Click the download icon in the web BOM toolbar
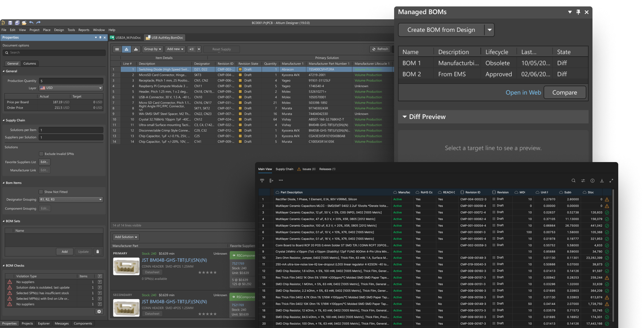 pyautogui.click(x=602, y=181)
